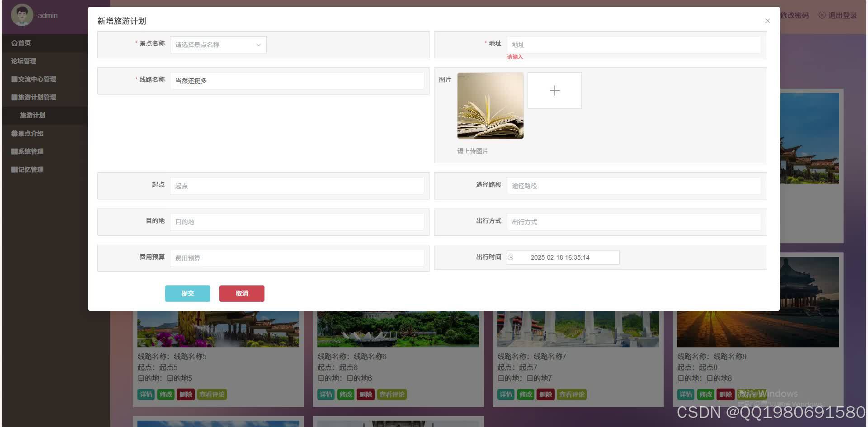Expand 系统管理 sidebar menu

click(45, 152)
